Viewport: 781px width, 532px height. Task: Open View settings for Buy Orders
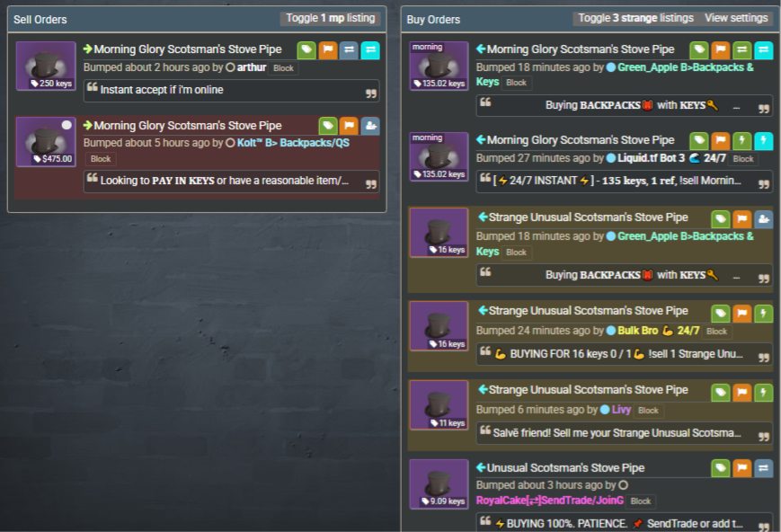point(736,19)
